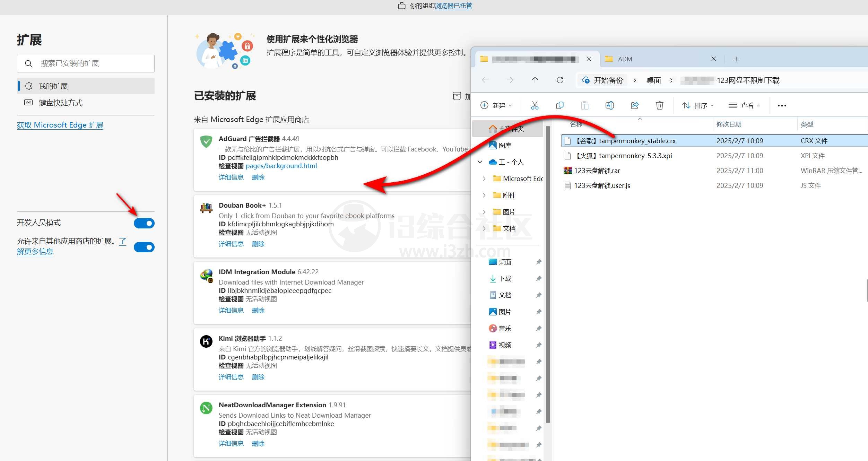Viewport: 868px width, 461px height.
Task: Open keyboard shortcuts in the sidebar
Action: click(x=86, y=103)
